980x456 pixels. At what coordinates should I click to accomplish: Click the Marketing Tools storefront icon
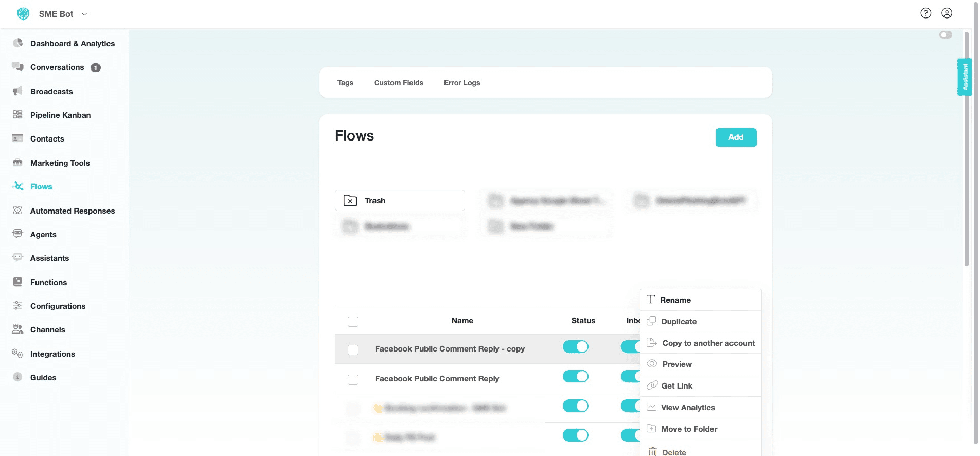(x=17, y=163)
